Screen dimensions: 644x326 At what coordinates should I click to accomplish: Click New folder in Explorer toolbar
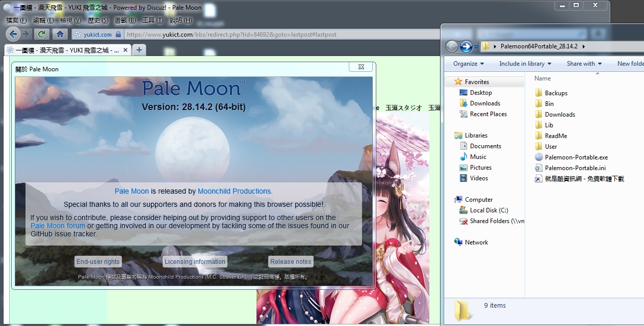(630, 64)
